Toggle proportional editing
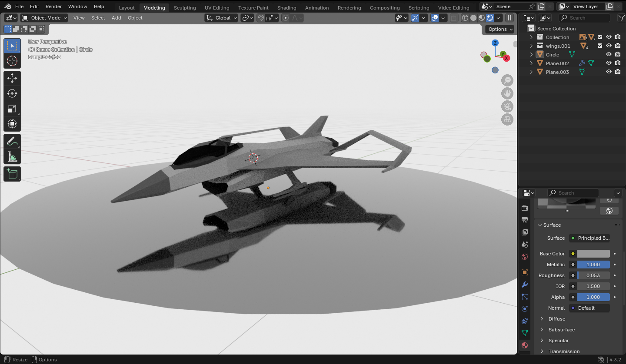 coord(286,18)
